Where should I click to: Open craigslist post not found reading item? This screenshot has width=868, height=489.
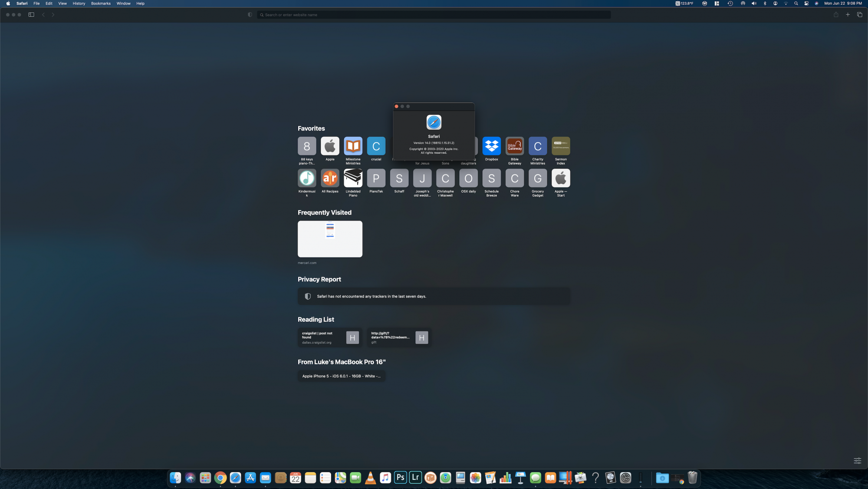[x=330, y=338]
